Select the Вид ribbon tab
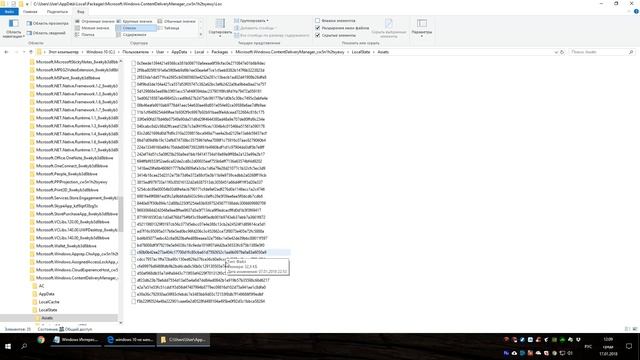Image resolution: width=640 pixels, height=360 pixels. (x=80, y=12)
